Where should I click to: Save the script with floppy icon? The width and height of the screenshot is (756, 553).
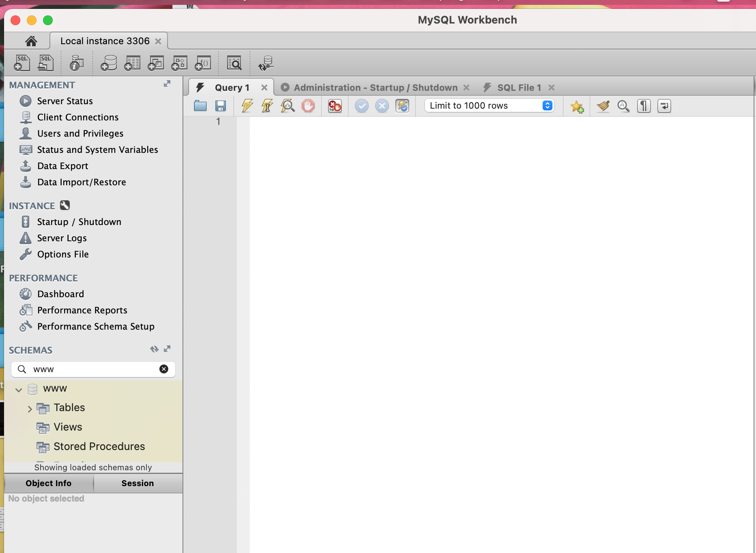(221, 106)
